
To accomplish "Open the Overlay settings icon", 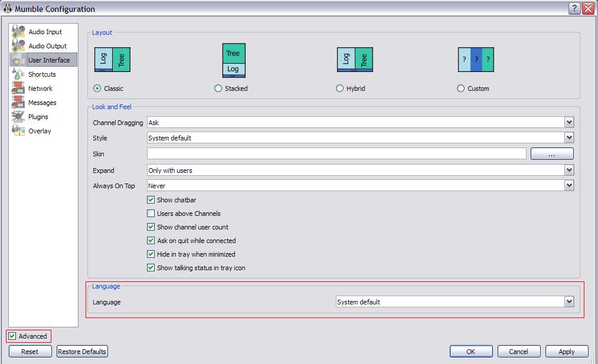I will click(x=18, y=131).
